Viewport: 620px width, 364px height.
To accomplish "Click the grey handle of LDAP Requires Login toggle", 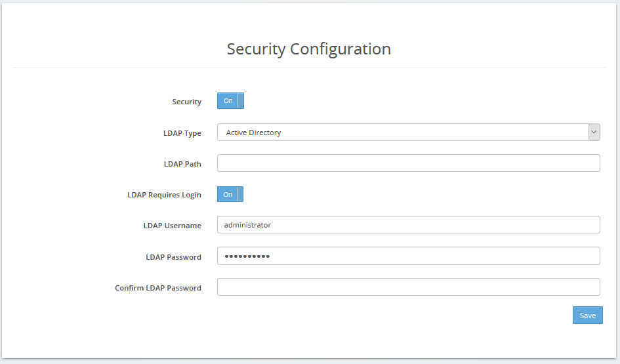I will click(240, 194).
